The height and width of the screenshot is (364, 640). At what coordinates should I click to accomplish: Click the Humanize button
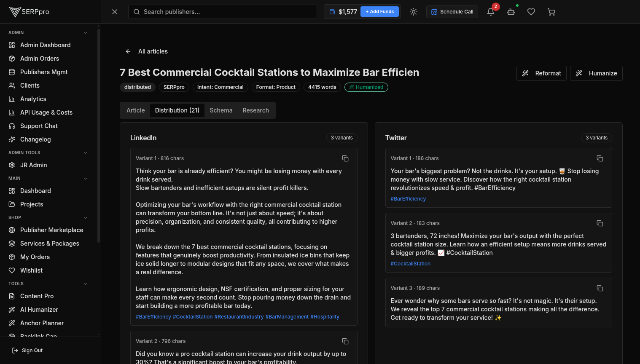pyautogui.click(x=596, y=73)
